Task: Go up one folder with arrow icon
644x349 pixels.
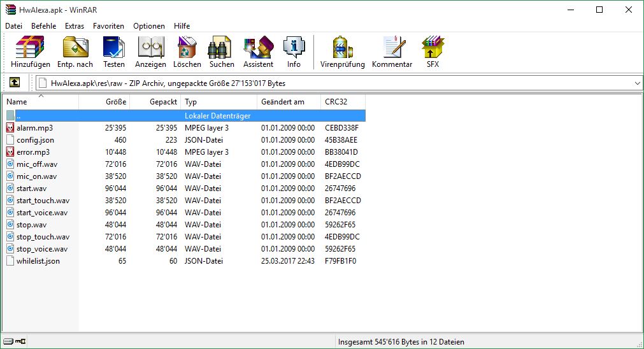Action: [x=15, y=83]
